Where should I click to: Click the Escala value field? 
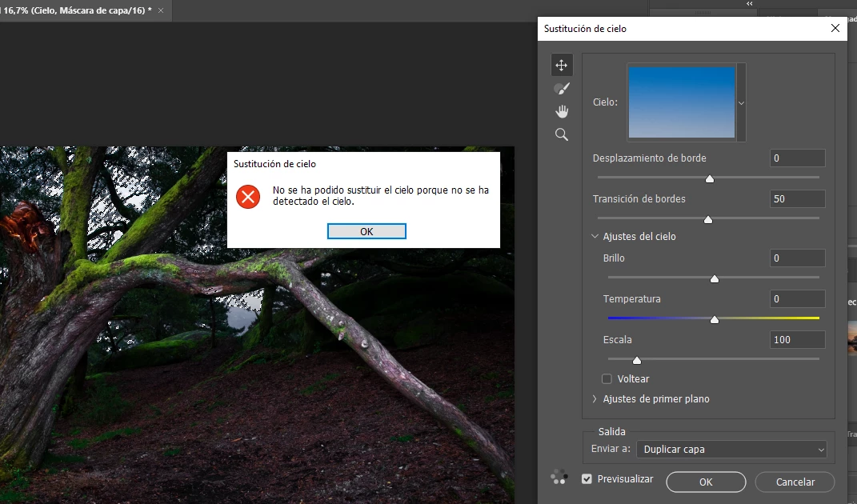click(798, 339)
